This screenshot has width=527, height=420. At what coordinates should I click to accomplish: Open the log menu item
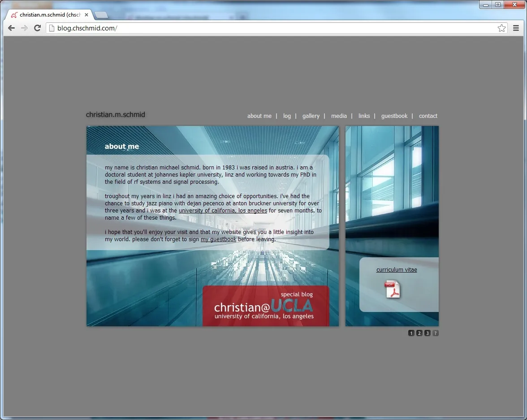point(287,116)
